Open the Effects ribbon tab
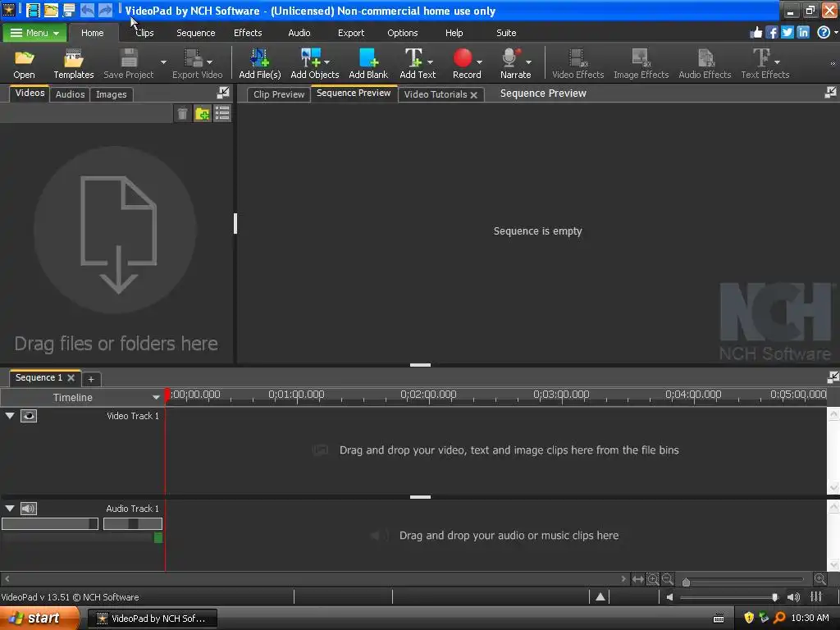Image resolution: width=840 pixels, height=630 pixels. tap(248, 33)
